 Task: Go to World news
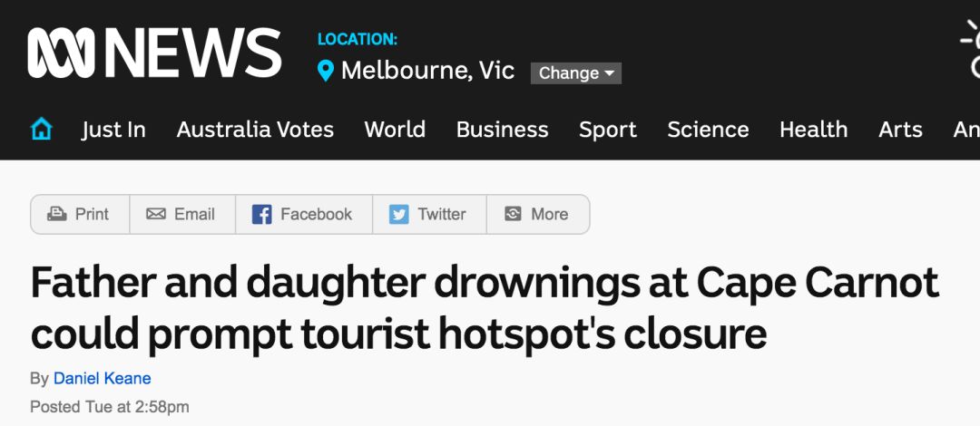coord(395,130)
